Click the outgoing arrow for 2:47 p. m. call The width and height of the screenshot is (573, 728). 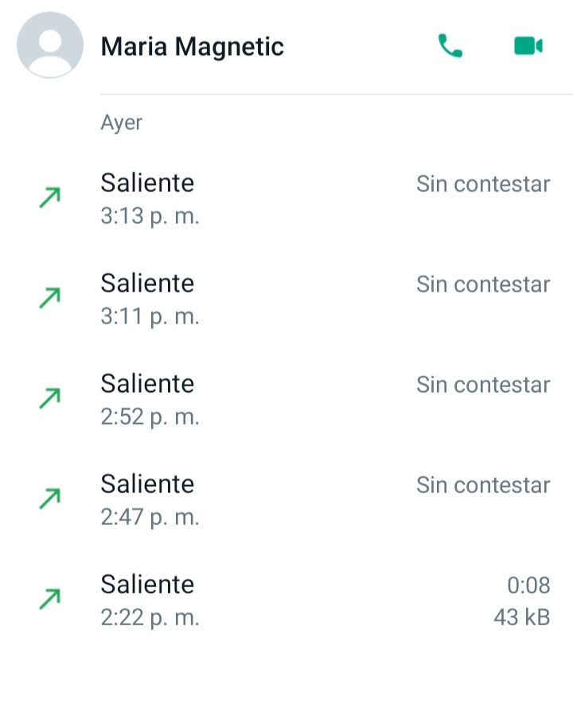[50, 499]
